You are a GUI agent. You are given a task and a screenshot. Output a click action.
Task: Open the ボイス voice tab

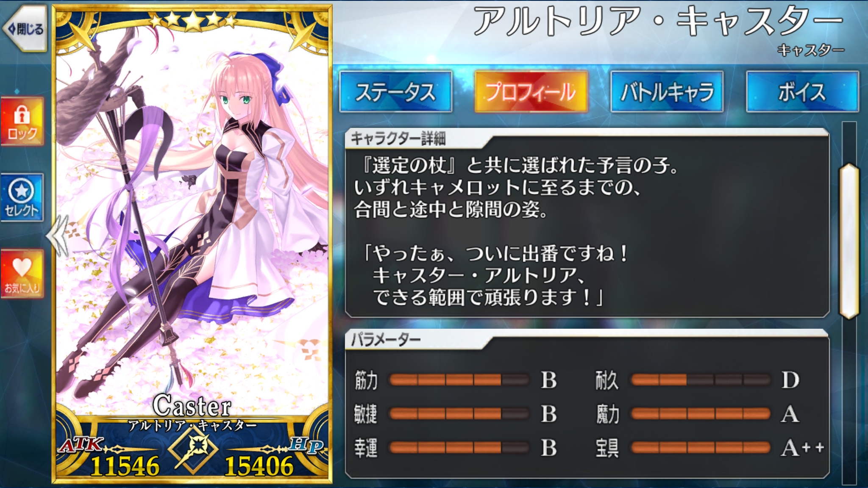(802, 91)
